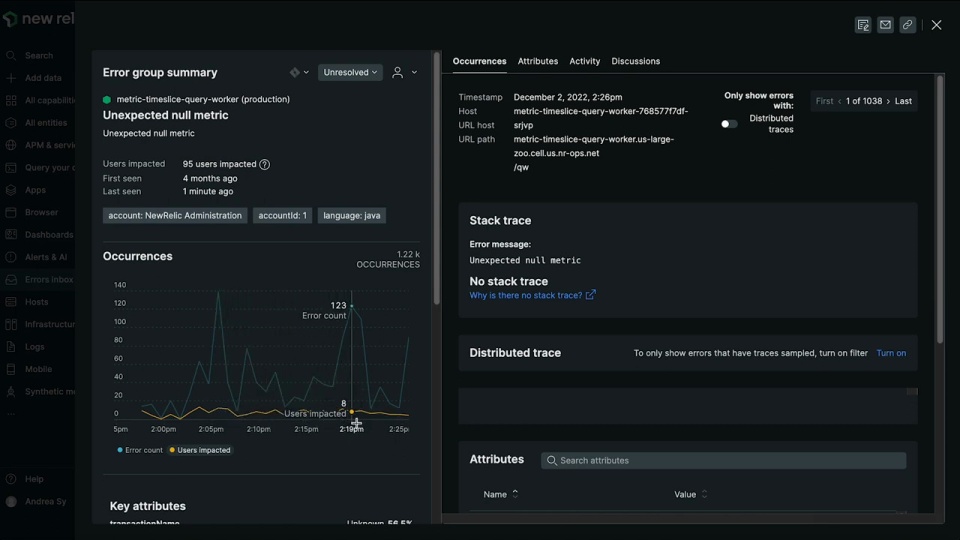Toggle Error count legend series
The image size is (960, 540).
[x=140, y=450]
